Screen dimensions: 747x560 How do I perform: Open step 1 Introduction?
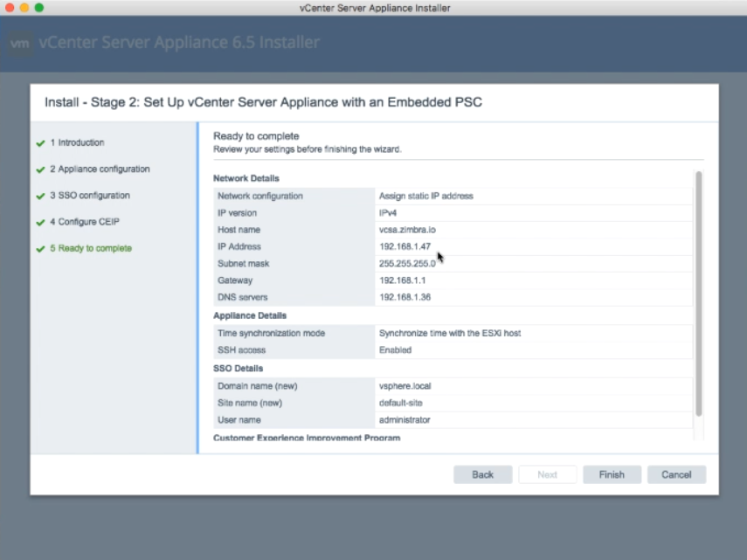pyautogui.click(x=77, y=142)
